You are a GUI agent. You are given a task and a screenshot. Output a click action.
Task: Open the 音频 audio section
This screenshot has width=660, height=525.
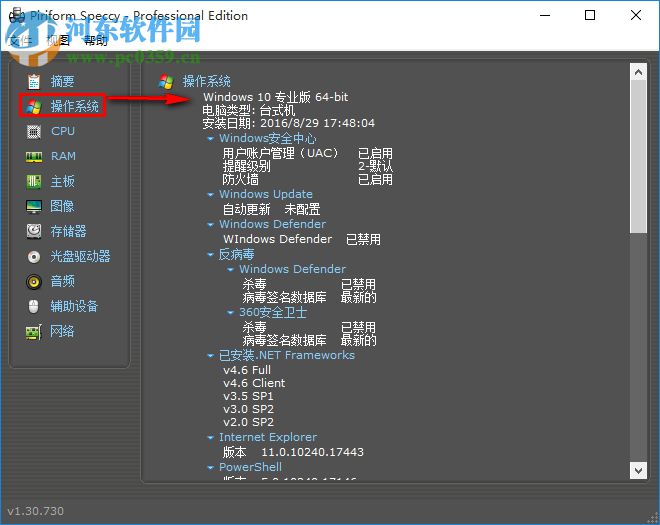(x=62, y=281)
